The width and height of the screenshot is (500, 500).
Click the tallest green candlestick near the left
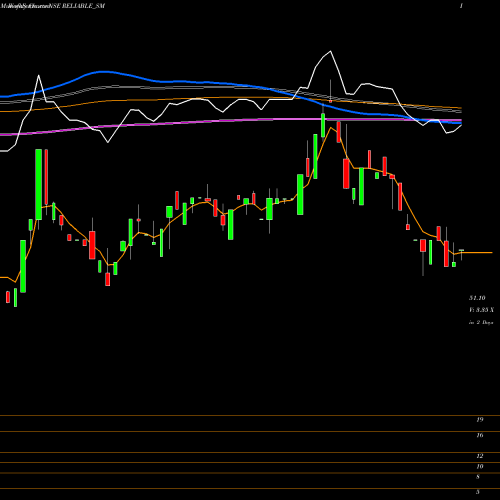(39, 184)
